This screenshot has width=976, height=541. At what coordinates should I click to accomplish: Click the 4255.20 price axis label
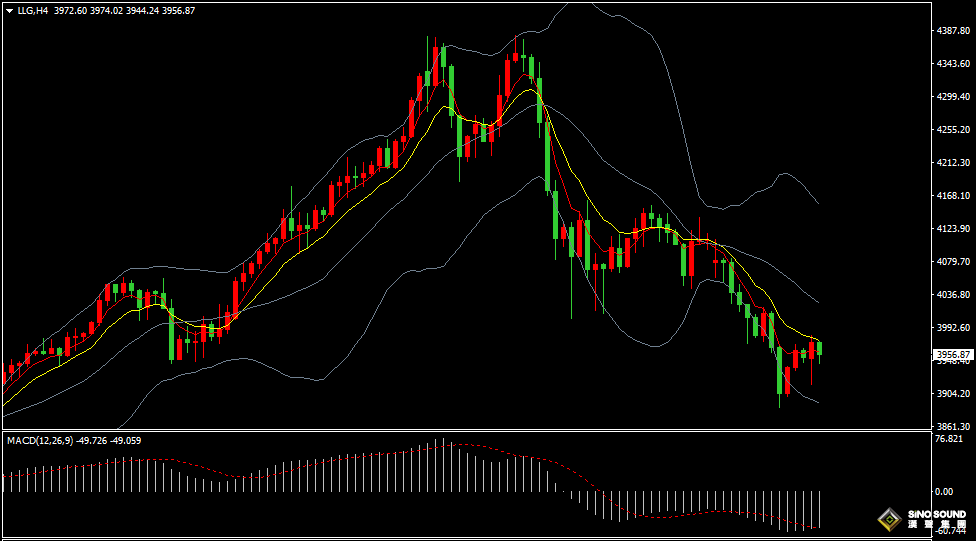[x=952, y=130]
